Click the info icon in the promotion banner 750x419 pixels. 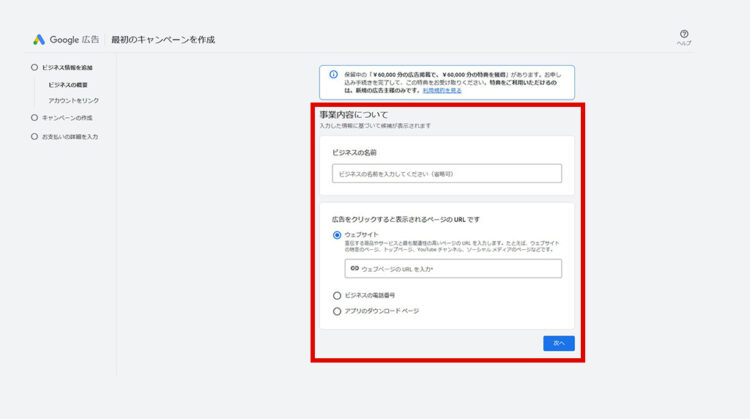tap(333, 74)
